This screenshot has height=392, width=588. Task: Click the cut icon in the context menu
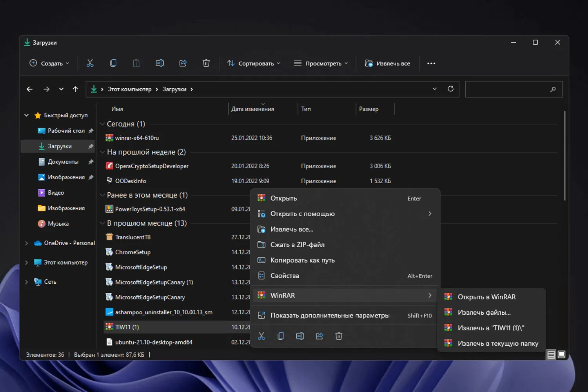click(261, 336)
